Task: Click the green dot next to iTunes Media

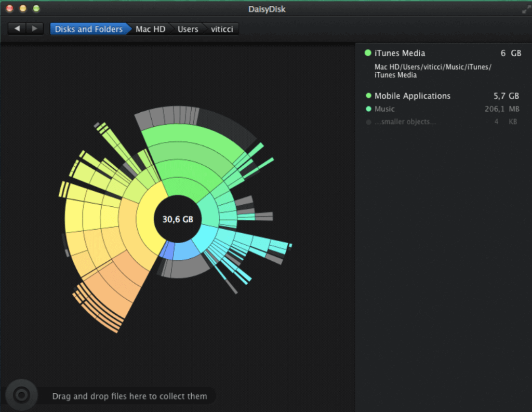Action: 368,53
